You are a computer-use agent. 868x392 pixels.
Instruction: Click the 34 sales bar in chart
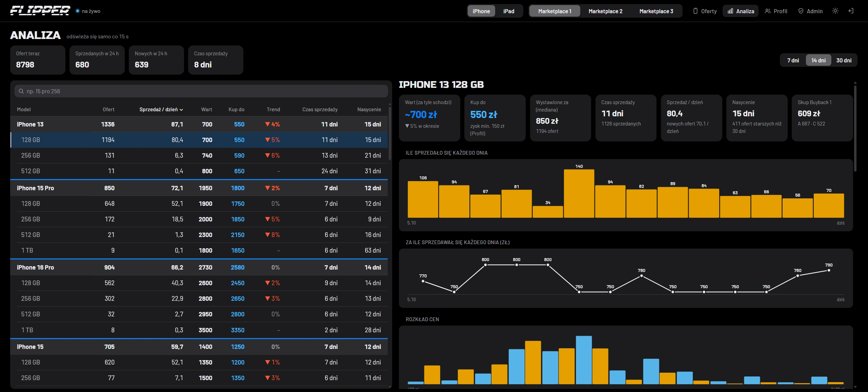[x=548, y=212]
